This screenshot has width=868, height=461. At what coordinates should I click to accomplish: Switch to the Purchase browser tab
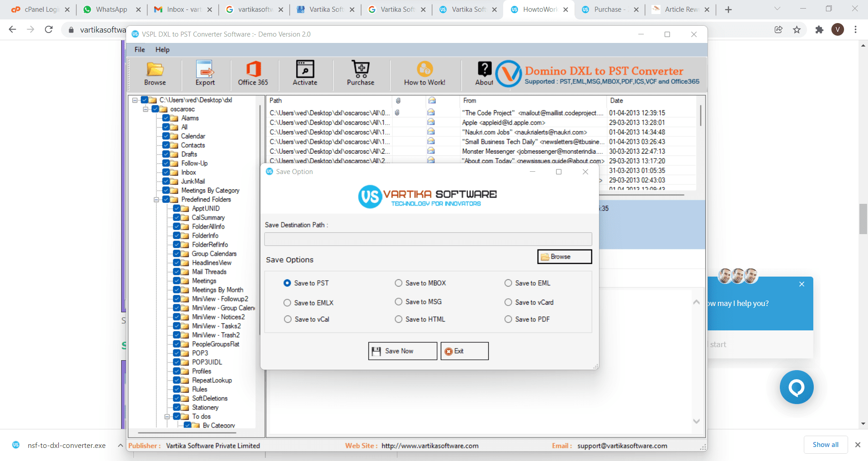point(610,9)
